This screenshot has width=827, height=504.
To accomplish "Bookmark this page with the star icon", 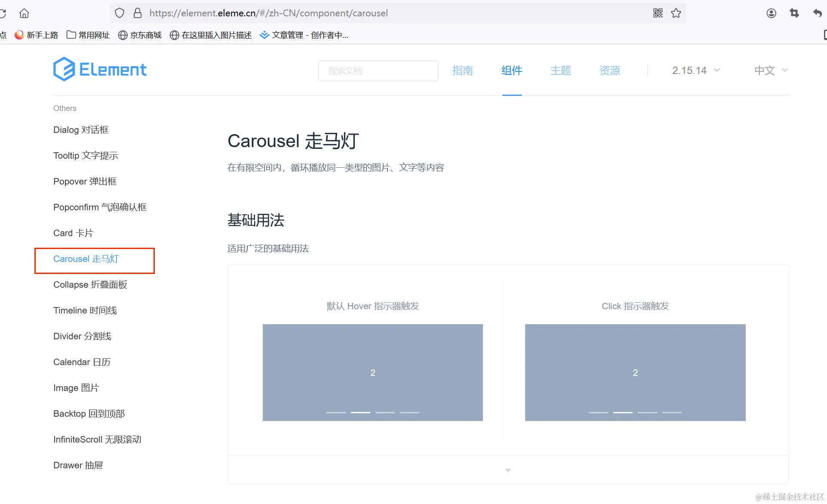I will (x=676, y=13).
